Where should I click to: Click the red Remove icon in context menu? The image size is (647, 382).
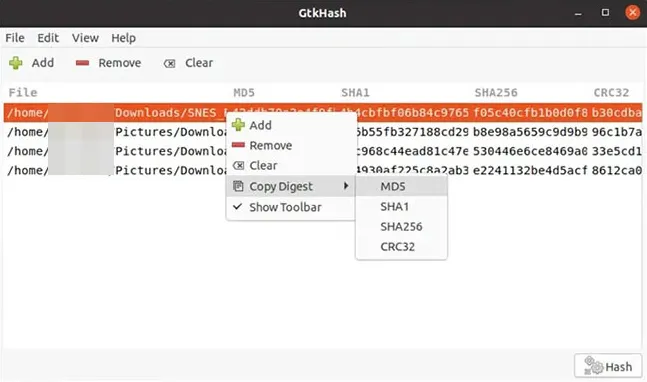pos(238,145)
